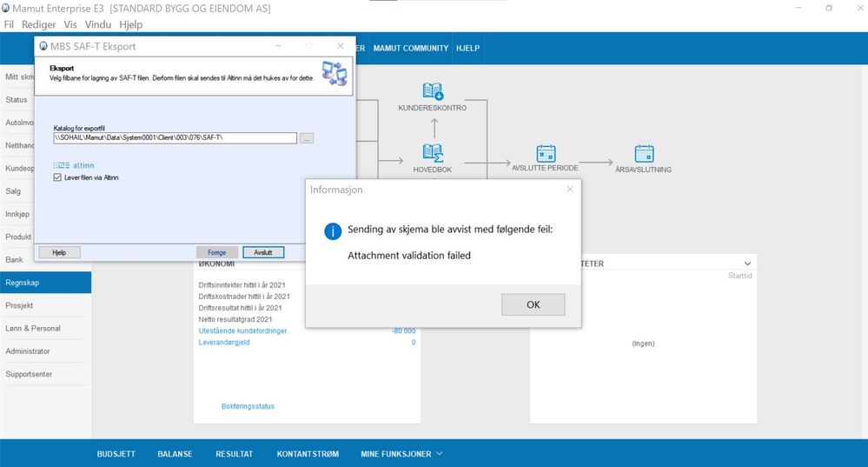Open the Fil menu
Viewport: 868px width, 467px height.
coord(9,24)
